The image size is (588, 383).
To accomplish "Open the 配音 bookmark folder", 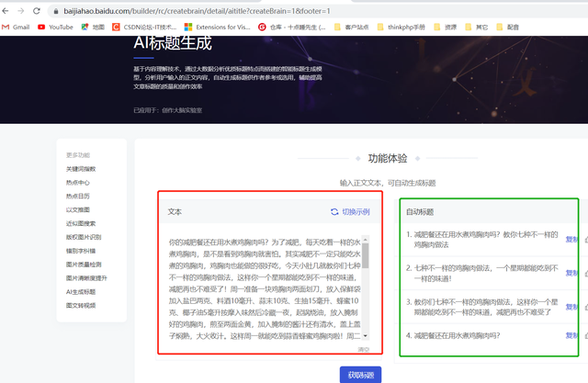I will [x=507, y=27].
